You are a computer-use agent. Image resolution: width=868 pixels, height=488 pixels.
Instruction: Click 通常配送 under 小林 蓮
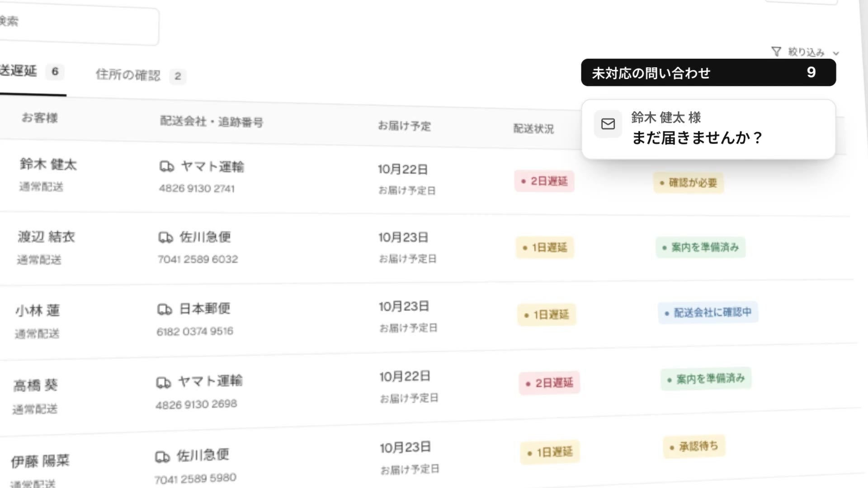pyautogui.click(x=37, y=334)
